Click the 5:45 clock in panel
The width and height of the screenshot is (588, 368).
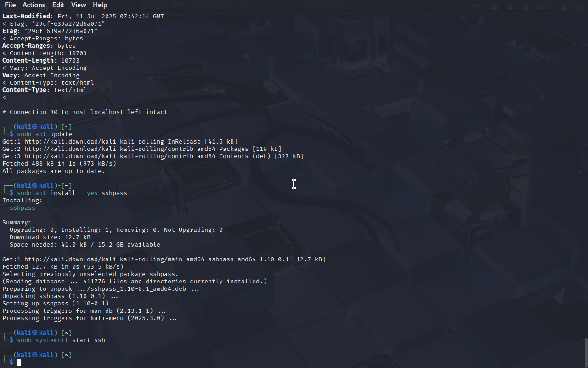542,8
